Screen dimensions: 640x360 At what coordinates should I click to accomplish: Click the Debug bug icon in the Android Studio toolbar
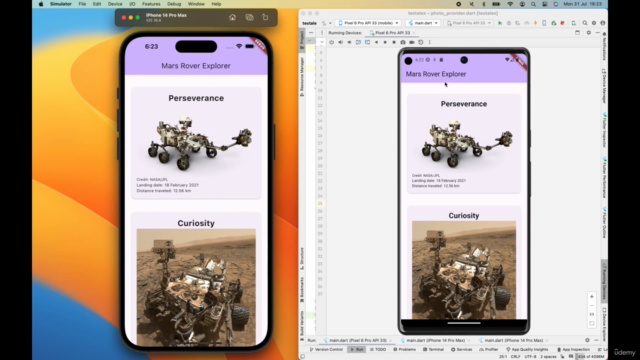tap(509, 23)
